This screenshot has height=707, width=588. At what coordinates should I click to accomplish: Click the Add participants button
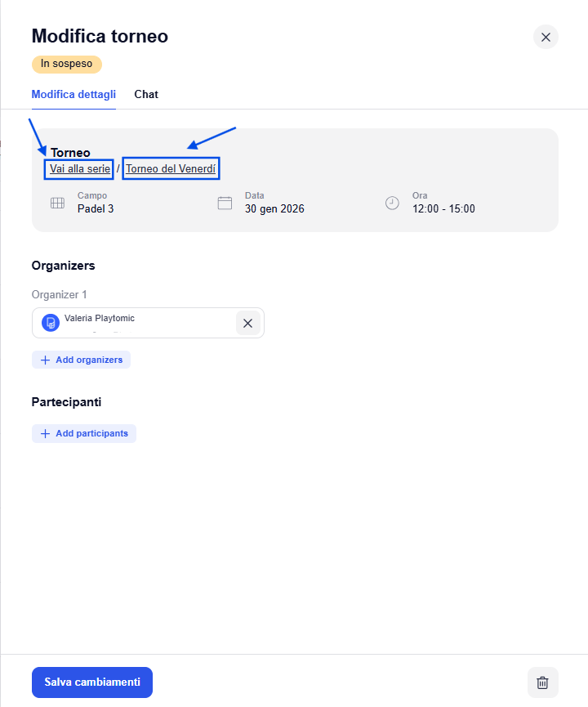[x=84, y=433]
